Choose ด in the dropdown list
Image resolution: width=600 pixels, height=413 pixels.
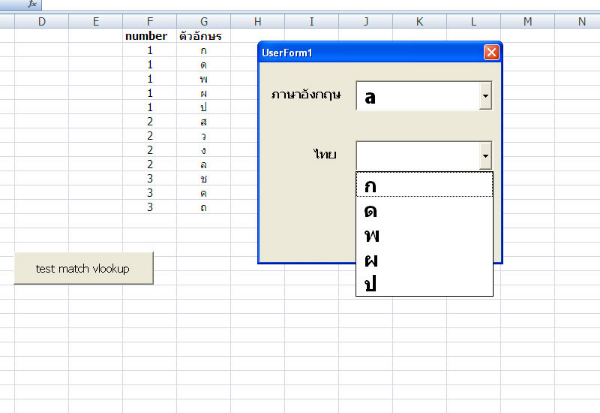[424, 211]
